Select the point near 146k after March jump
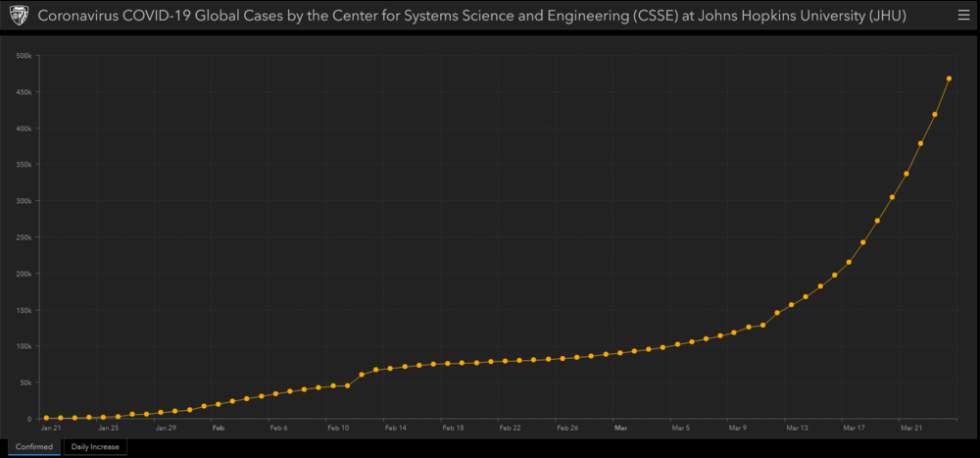 pyautogui.click(x=777, y=312)
